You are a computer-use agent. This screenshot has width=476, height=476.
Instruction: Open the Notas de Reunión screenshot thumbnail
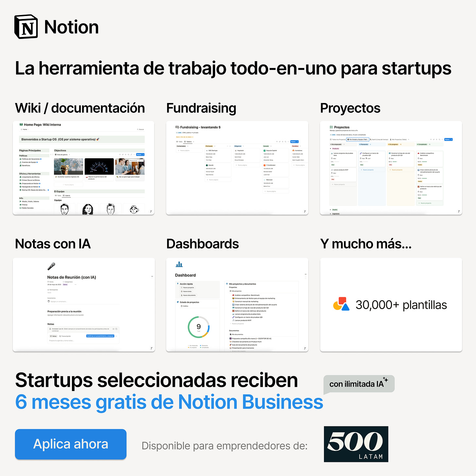[x=84, y=305]
